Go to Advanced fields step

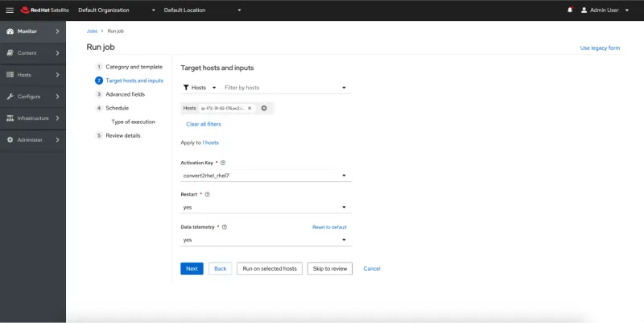click(125, 94)
